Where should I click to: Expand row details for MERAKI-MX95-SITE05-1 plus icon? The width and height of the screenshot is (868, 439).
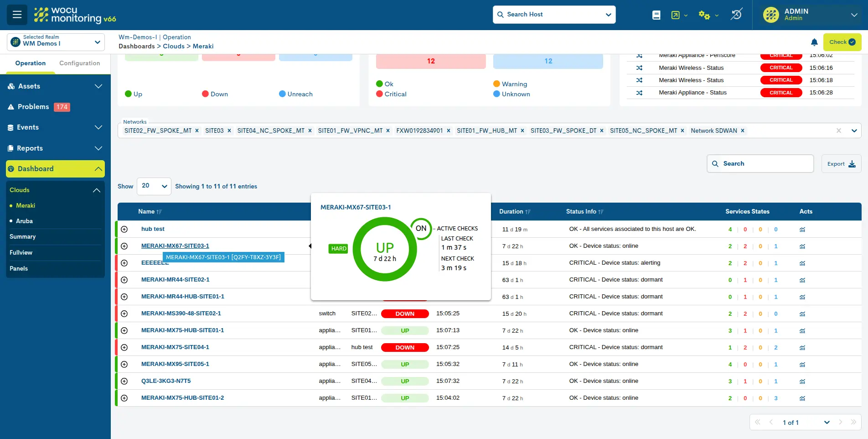coord(124,364)
